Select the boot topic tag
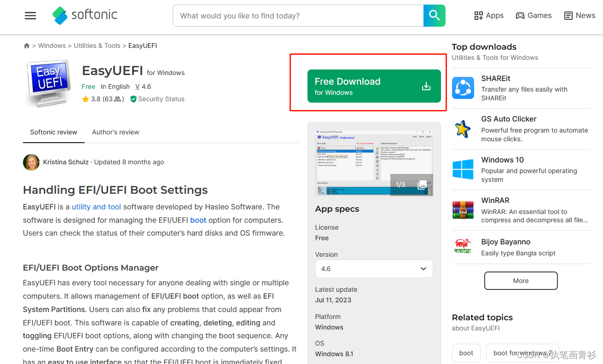This screenshot has width=603, height=364. (466, 353)
